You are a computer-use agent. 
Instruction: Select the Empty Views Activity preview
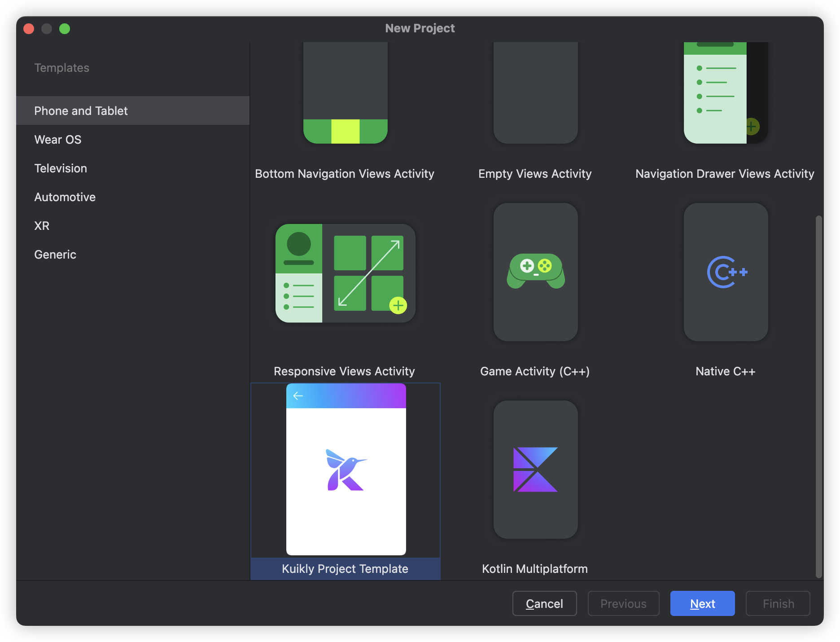535,94
